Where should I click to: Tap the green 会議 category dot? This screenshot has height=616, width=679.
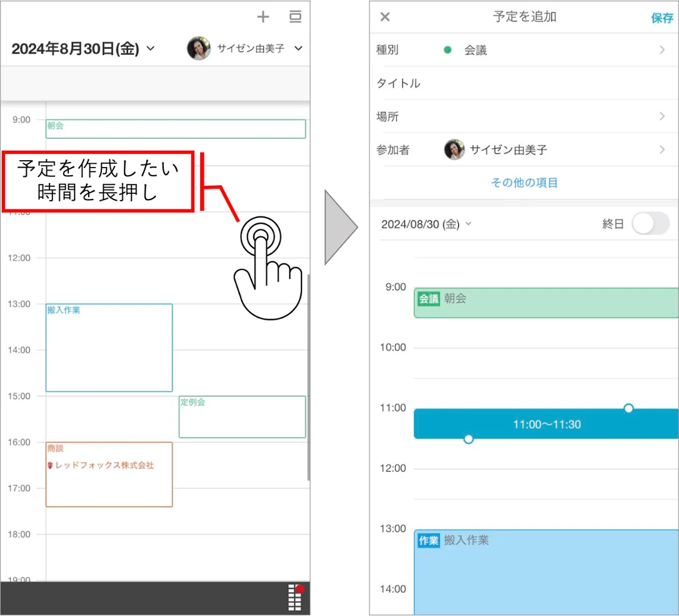pos(448,50)
